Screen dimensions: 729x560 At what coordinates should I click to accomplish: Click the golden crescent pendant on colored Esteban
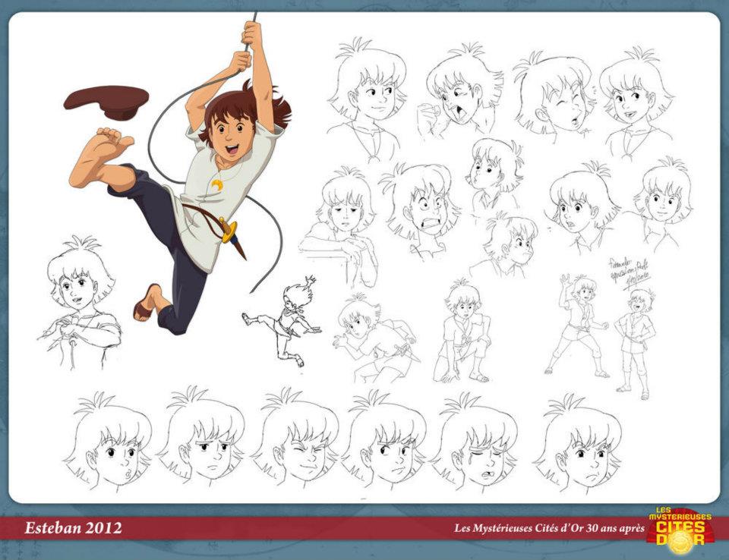pos(217,185)
